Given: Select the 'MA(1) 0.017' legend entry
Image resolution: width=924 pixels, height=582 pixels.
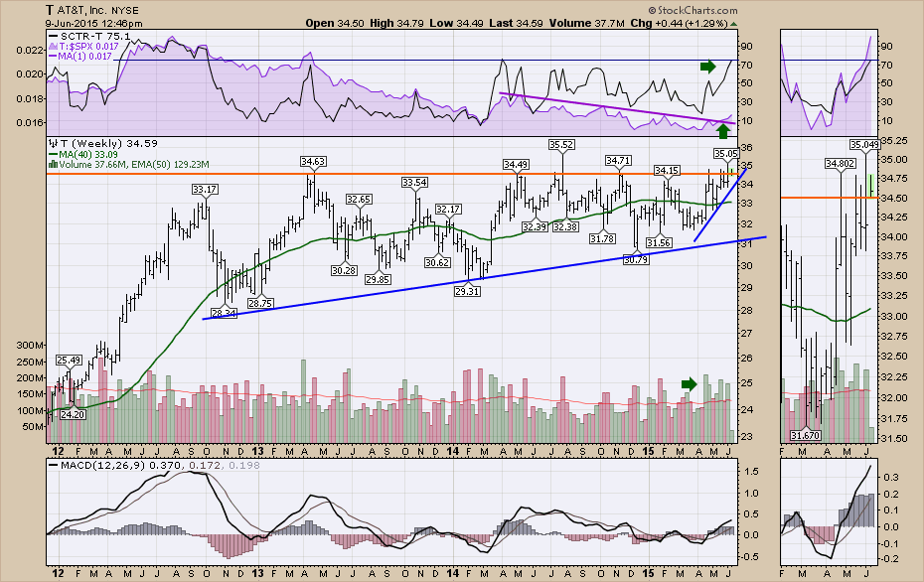Looking at the screenshot, I should click(84, 56).
